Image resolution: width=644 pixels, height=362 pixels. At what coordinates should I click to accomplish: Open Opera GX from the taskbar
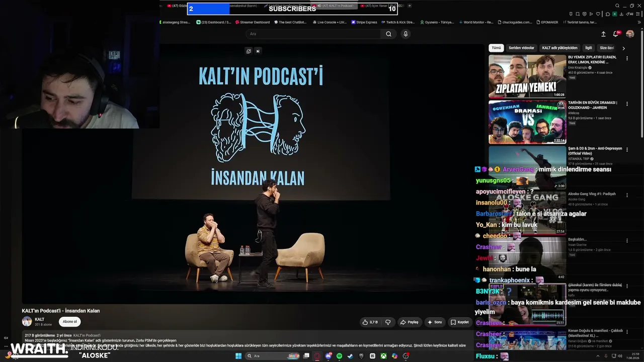pyautogui.click(x=317, y=356)
